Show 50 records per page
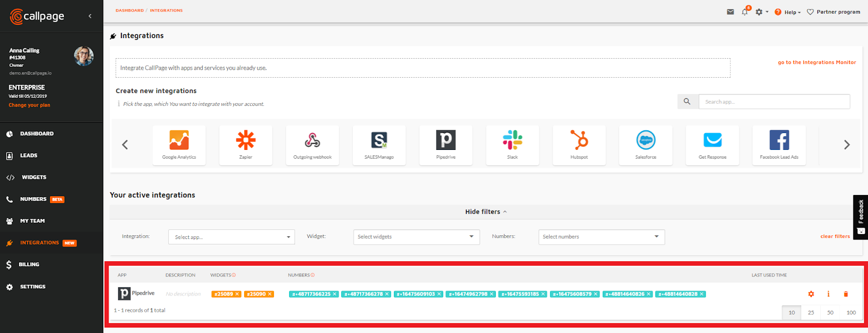This screenshot has width=868, height=333. click(x=830, y=312)
